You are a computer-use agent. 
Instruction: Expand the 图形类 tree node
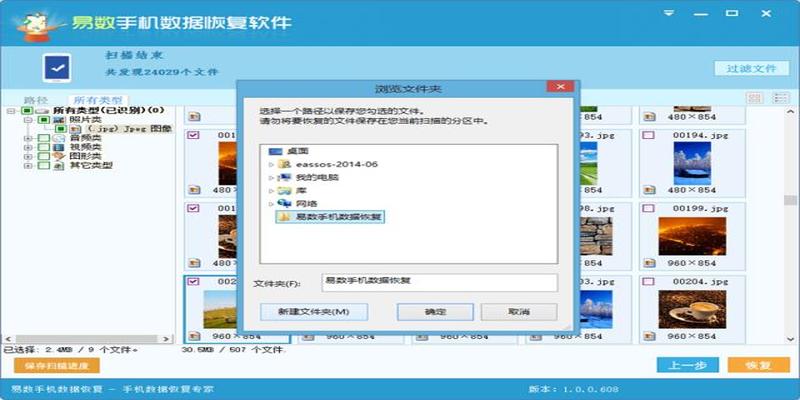tap(29, 157)
